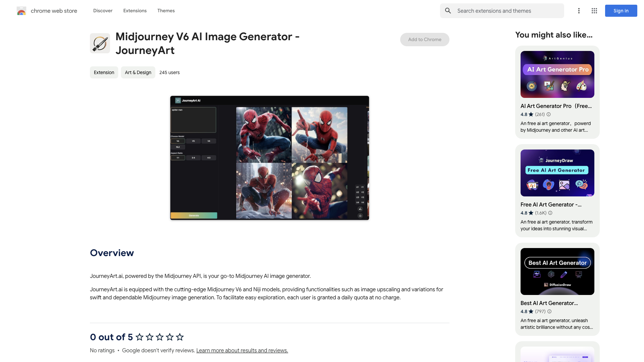Click the '0 out of 5' rating text
Screen dimensions: 644x362
pyautogui.click(x=111, y=337)
